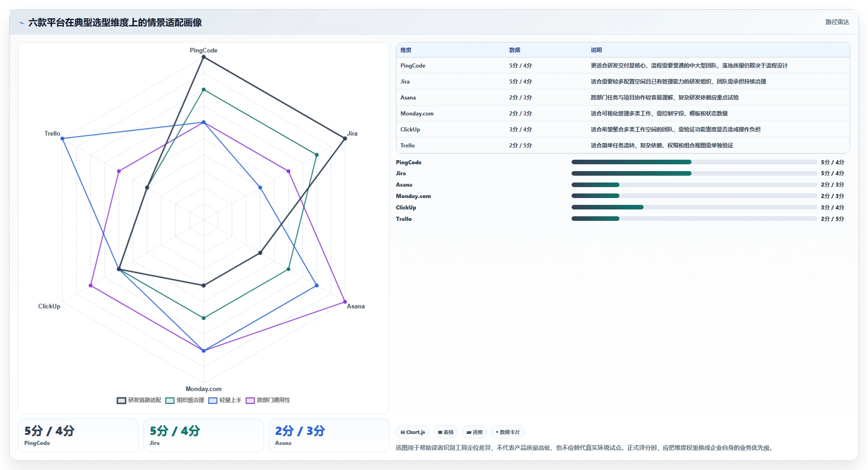Select the Jira name cell in the table
Image resolution: width=868 pixels, height=470 pixels.
pos(405,82)
